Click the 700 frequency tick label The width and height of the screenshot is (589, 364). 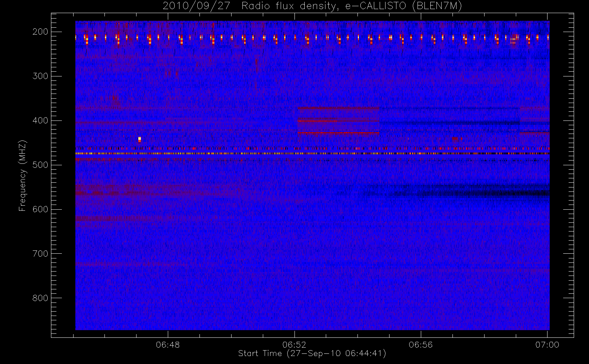[40, 254]
